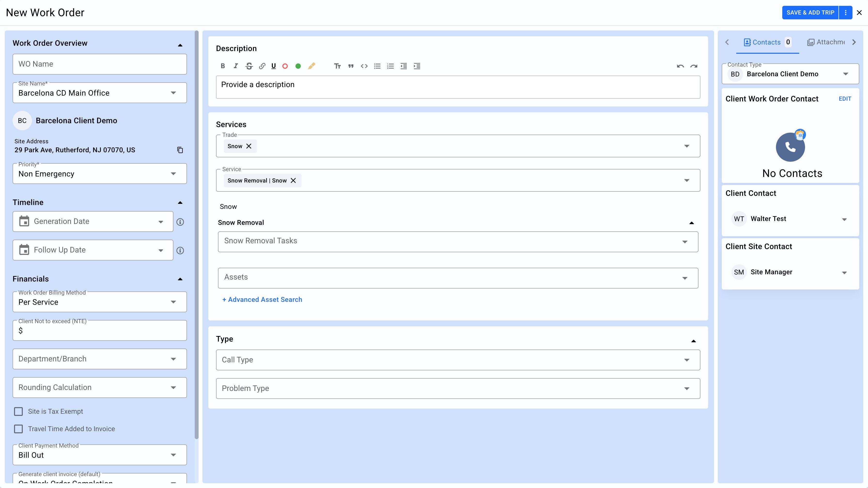Copy the site address to clipboard
Image resolution: width=868 pixels, height=488 pixels.
pos(180,150)
